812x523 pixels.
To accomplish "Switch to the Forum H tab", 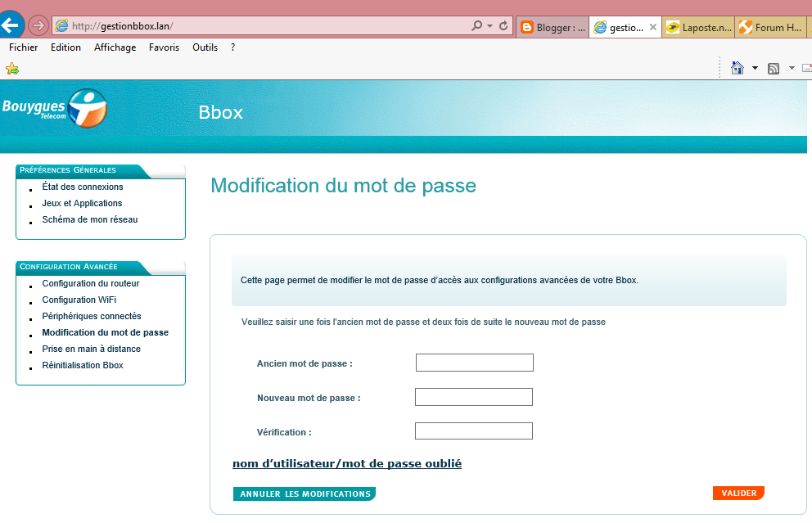I will pos(770,26).
